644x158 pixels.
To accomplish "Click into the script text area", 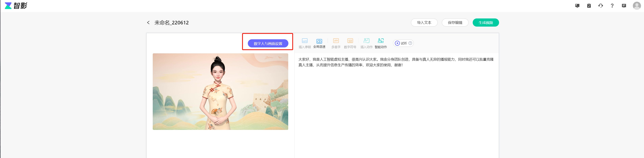I will point(396,105).
